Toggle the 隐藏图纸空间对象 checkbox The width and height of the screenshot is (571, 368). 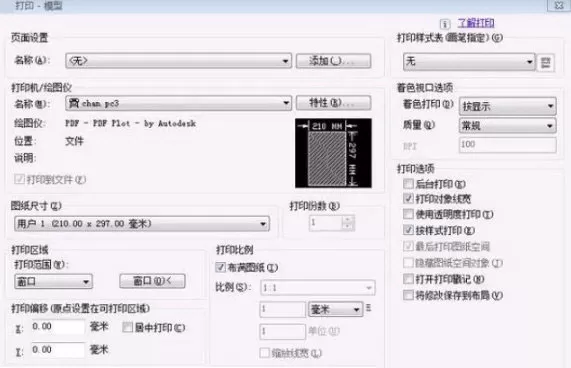pos(409,262)
